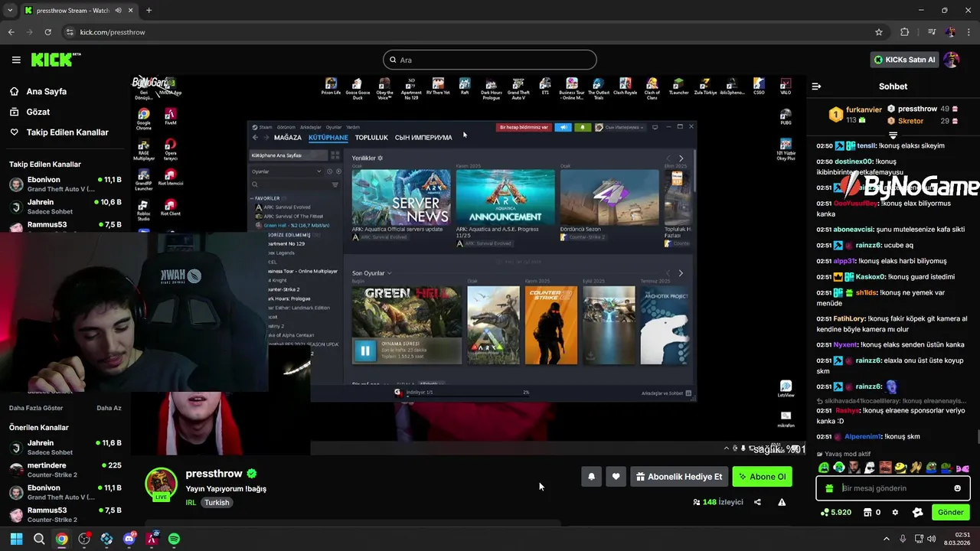Image resolution: width=980 pixels, height=551 pixels.
Task: Click the heart follow icon
Action: tap(616, 477)
